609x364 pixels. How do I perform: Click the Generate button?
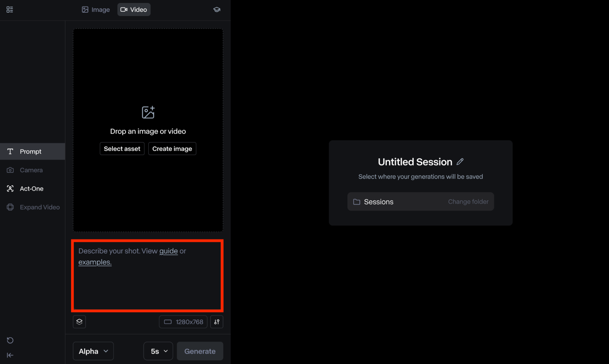(200, 351)
